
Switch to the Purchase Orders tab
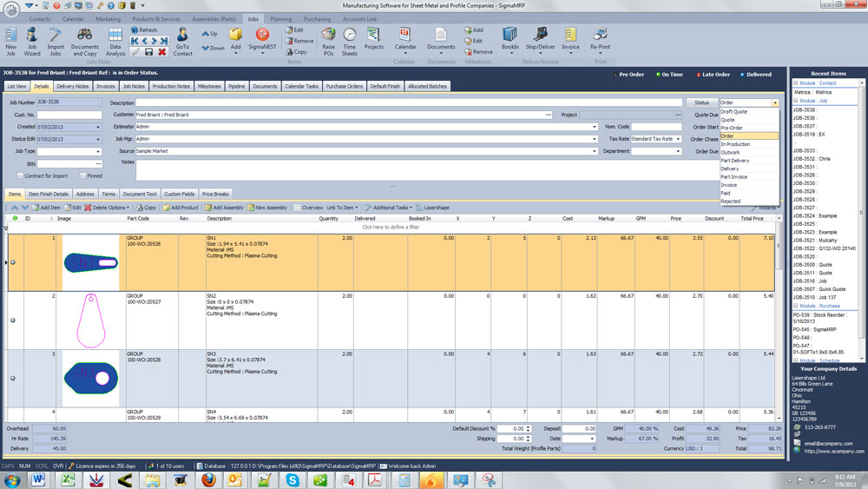344,87
